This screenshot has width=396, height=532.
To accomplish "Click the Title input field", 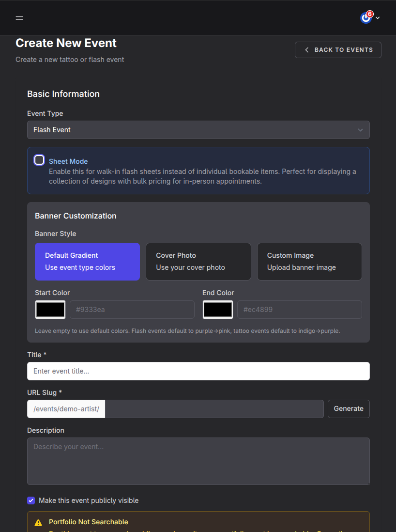I will click(198, 371).
